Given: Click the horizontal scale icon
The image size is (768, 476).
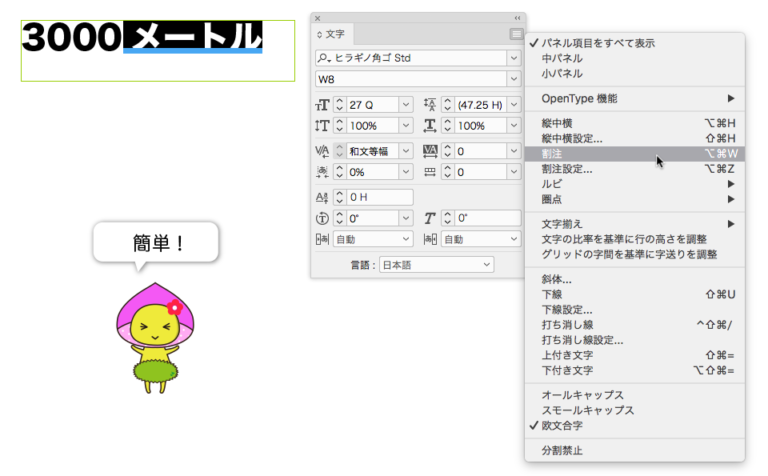Looking at the screenshot, I should [430, 126].
